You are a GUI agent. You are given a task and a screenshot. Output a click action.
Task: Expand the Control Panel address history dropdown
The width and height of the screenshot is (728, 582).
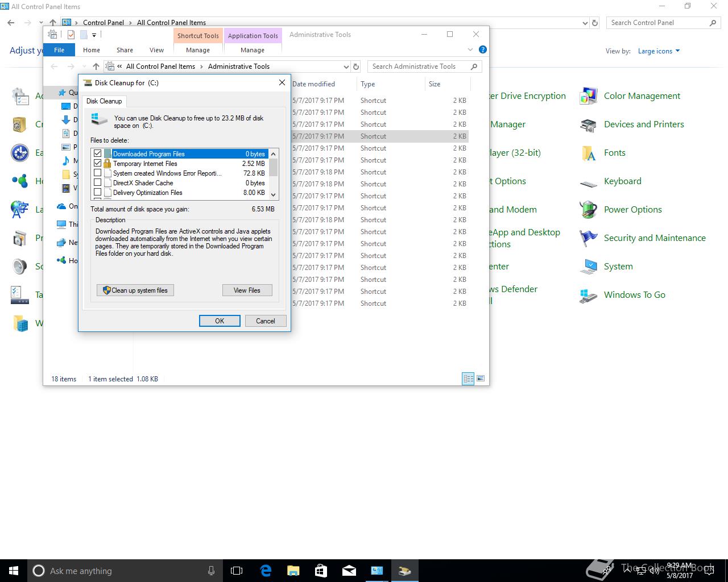pyautogui.click(x=585, y=23)
